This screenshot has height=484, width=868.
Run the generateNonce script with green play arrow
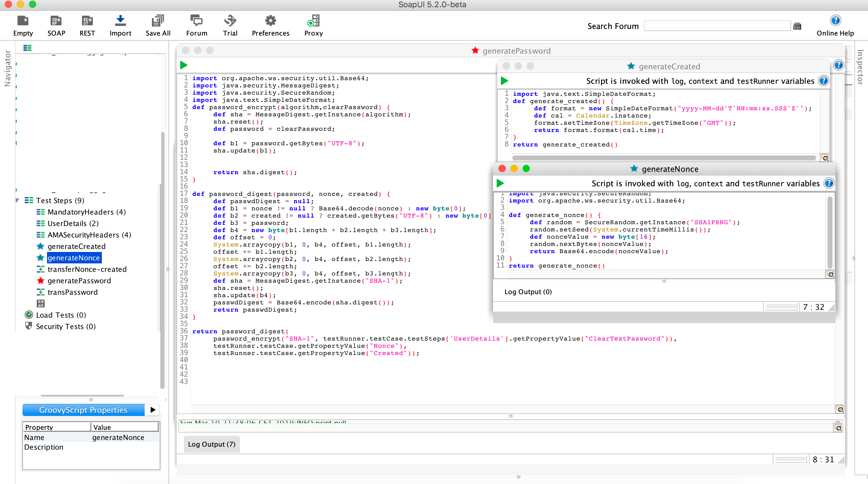[500, 183]
